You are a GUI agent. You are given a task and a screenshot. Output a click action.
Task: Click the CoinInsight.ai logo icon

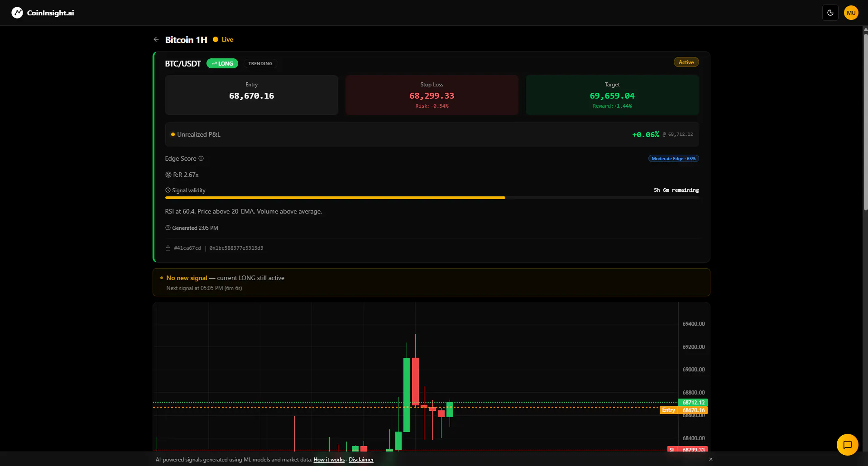coord(17,13)
